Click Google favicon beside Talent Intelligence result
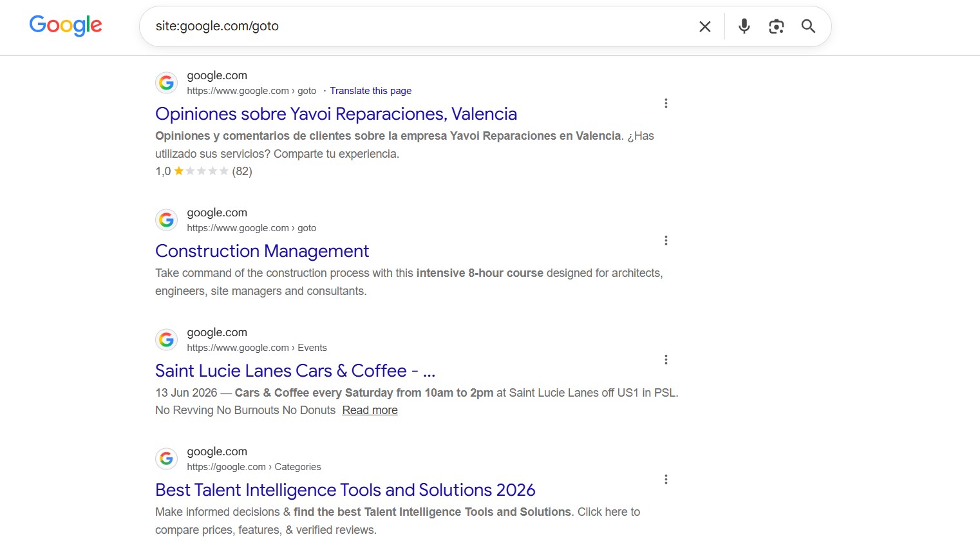Screen dimensions: 980x548 pos(167,459)
